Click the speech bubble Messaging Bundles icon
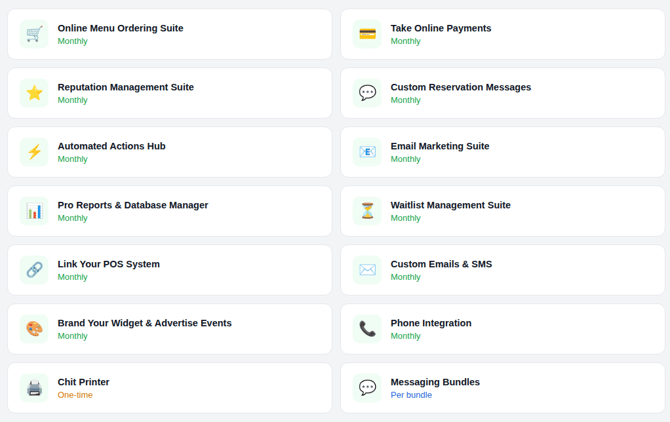 point(367,388)
